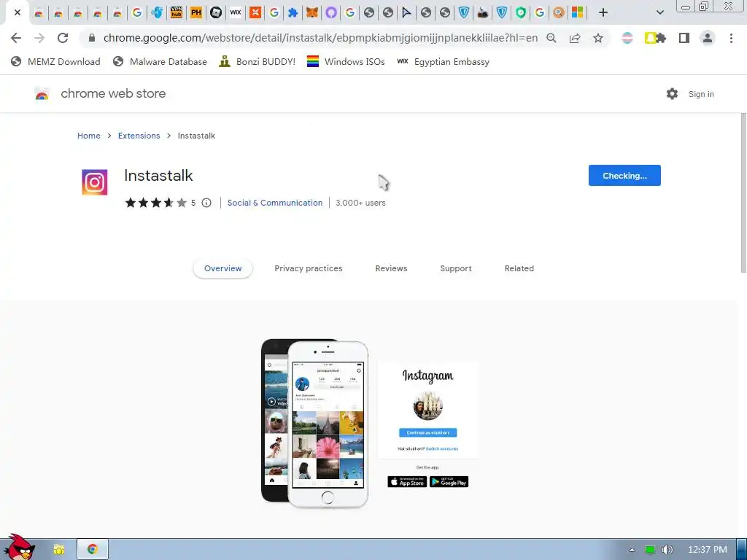Open the volume speaker tray icon
This screenshot has height=560, width=747.
(x=667, y=550)
